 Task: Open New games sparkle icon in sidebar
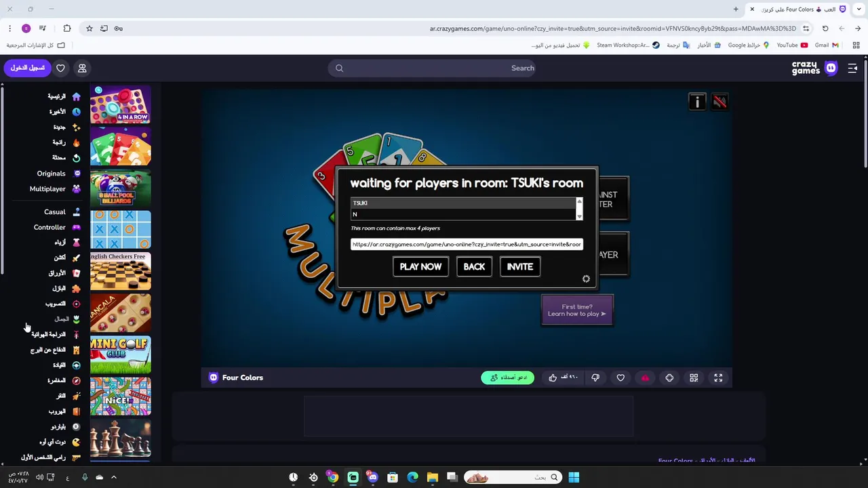click(x=76, y=127)
